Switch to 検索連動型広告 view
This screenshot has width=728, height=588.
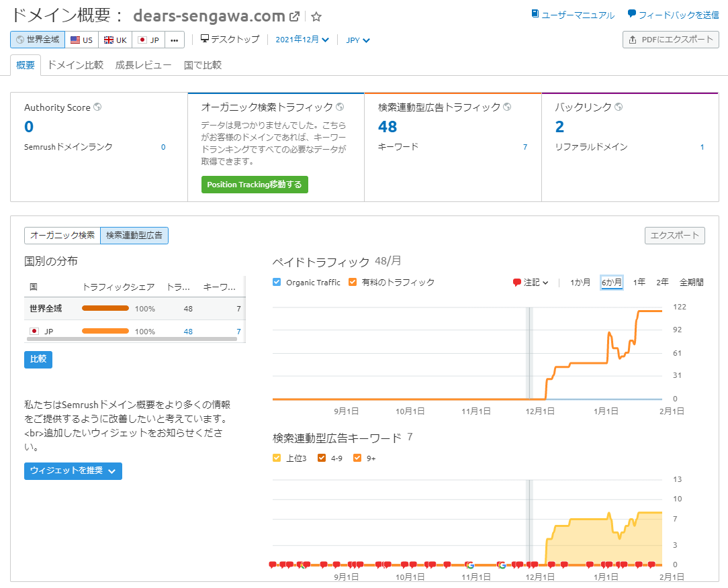pyautogui.click(x=134, y=236)
